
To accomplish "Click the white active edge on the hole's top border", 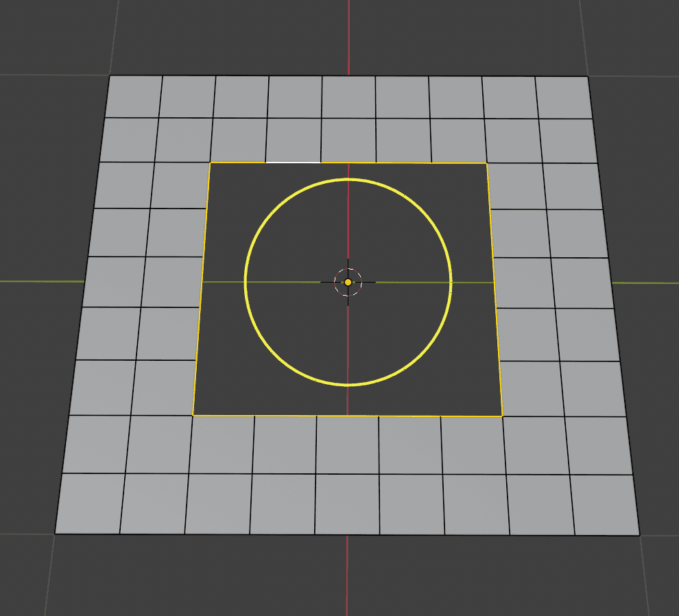I will pos(293,163).
